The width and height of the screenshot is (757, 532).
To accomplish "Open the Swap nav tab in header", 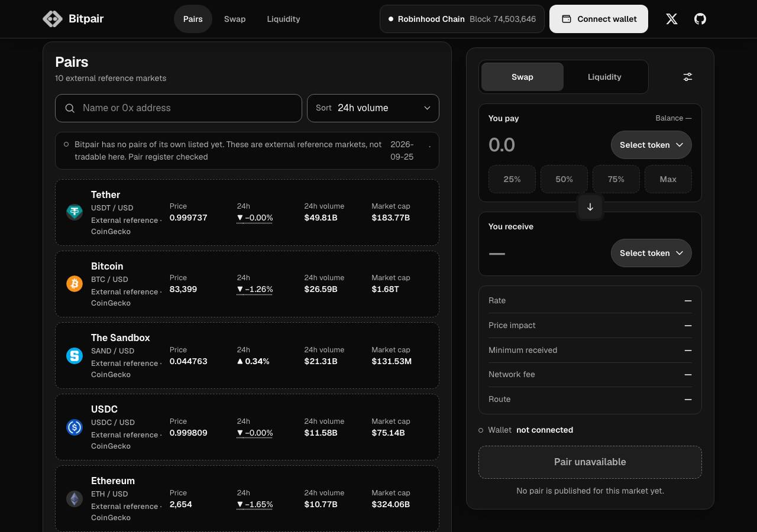I will pos(235,19).
